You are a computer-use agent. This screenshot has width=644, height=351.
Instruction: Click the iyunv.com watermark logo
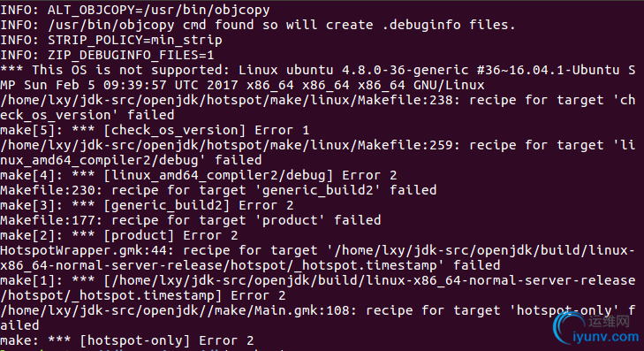597,328
